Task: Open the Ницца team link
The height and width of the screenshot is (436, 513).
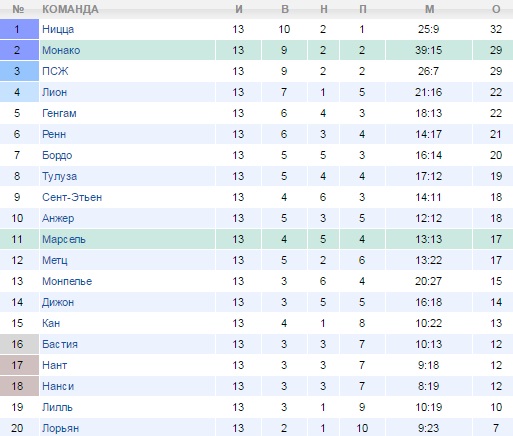Action: (x=58, y=29)
